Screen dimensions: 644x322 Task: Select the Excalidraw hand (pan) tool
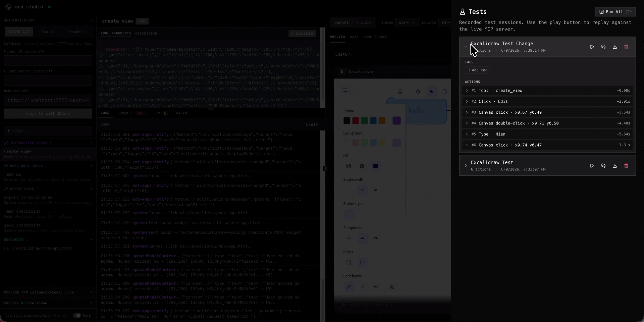click(418, 92)
